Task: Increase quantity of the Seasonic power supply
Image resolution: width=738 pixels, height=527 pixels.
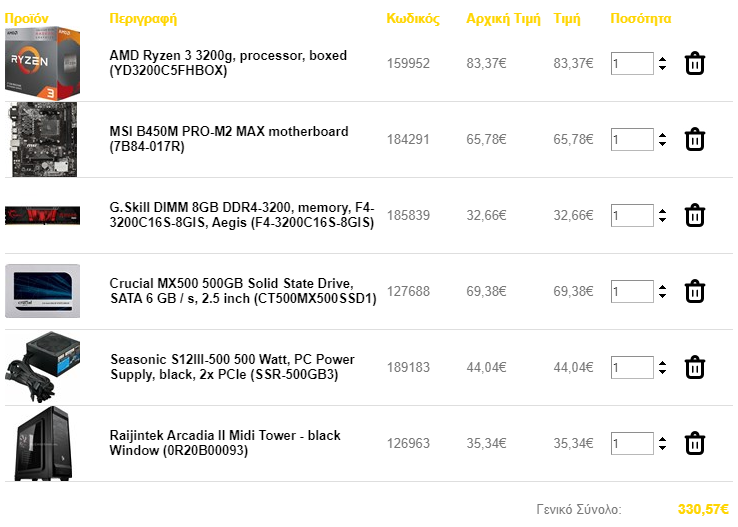Action: coord(662,363)
